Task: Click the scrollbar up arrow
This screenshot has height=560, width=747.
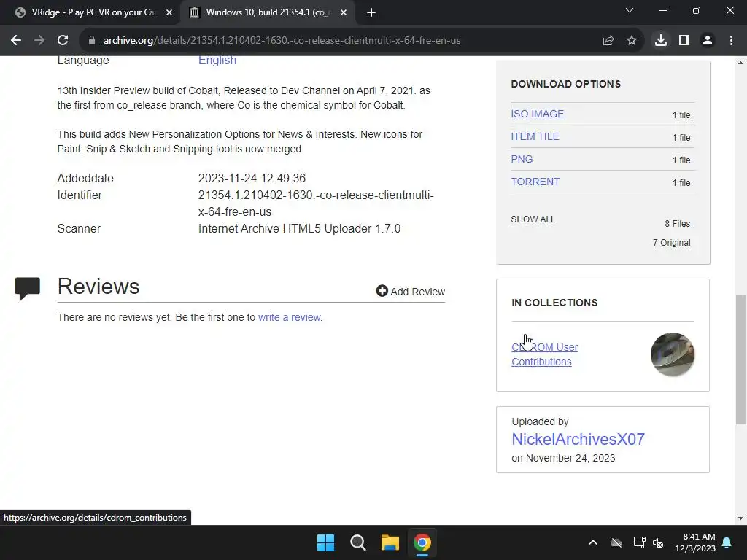Action: point(740,63)
